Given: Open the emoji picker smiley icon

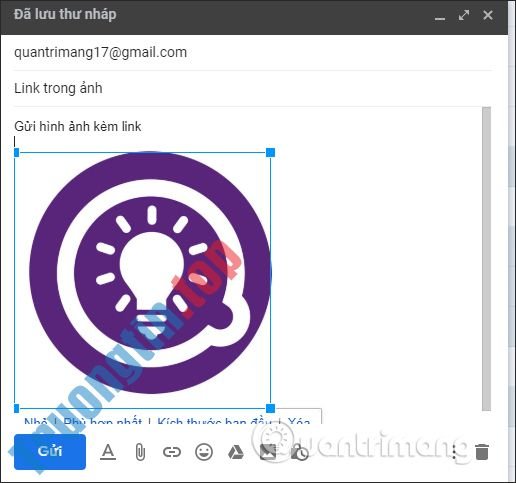Looking at the screenshot, I should click(204, 452).
